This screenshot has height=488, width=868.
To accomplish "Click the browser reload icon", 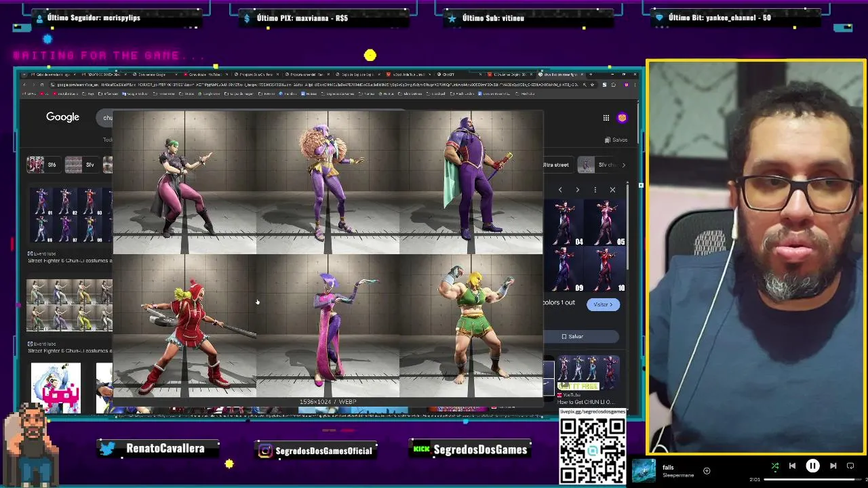I will point(42,85).
